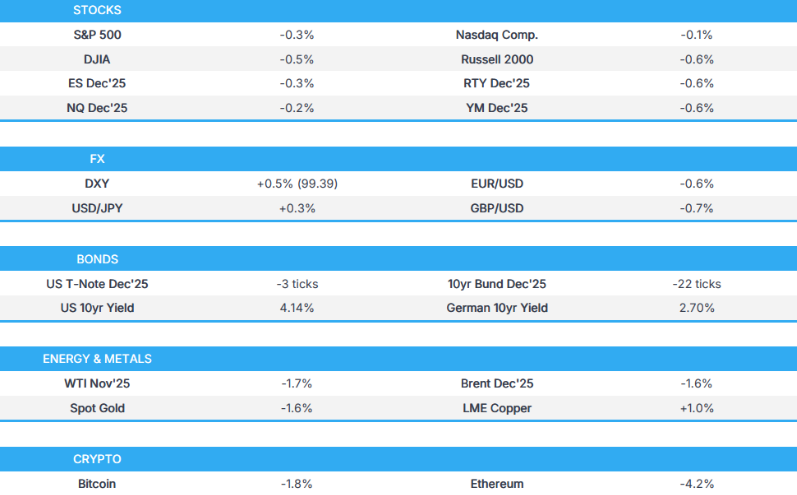Click the EUR/USD label

(496, 184)
